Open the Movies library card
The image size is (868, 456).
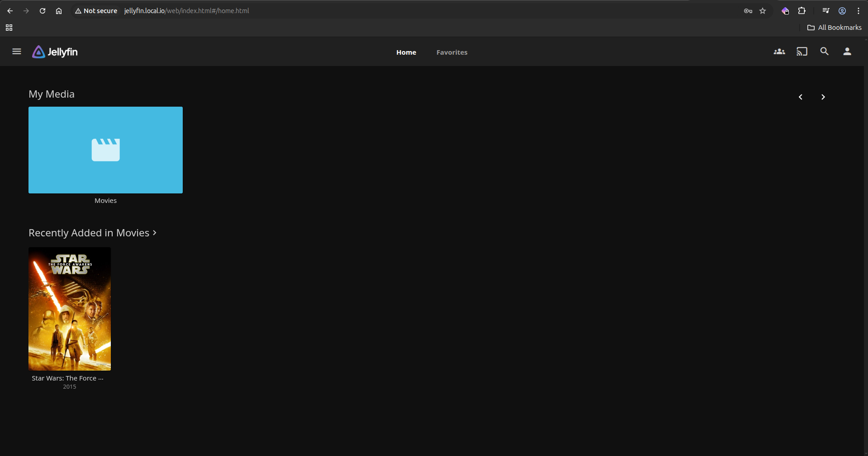(x=105, y=150)
